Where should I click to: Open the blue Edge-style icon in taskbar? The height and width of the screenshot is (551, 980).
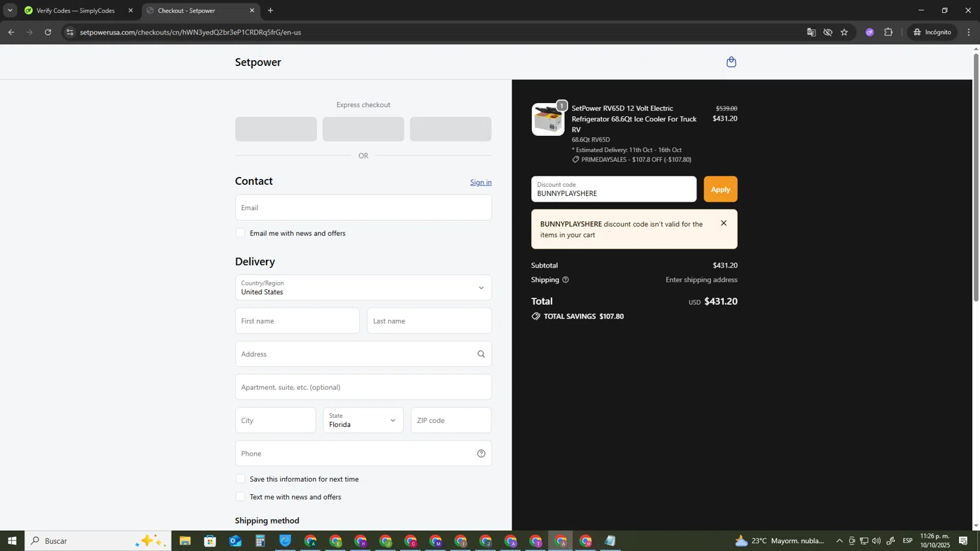tap(286, 541)
